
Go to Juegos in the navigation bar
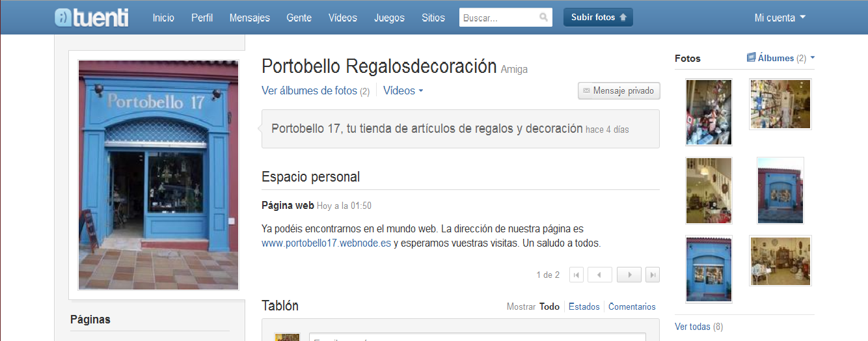[389, 18]
